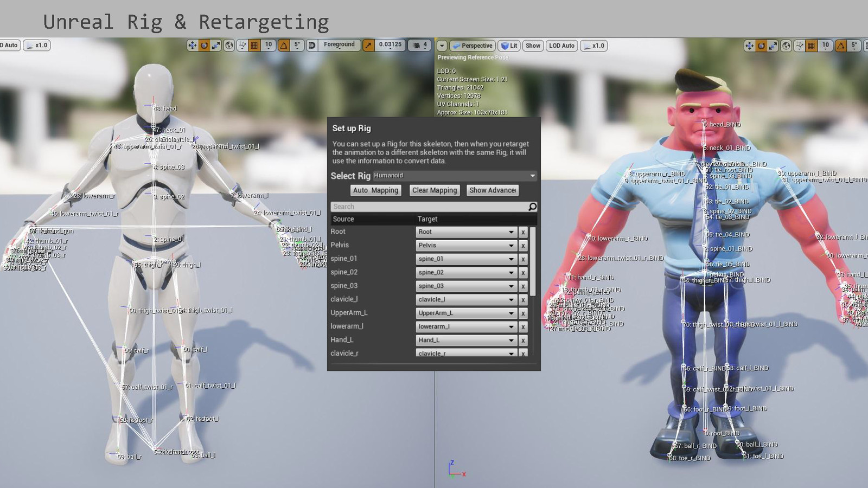Image resolution: width=868 pixels, height=488 pixels.
Task: Open target dropdown for clavicle_l
Action: pos(466,300)
